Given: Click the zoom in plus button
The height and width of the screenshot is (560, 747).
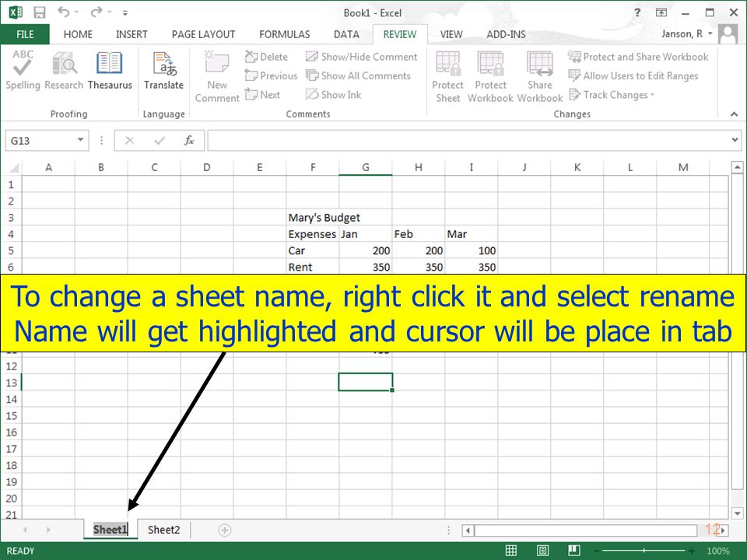Looking at the screenshot, I should (x=691, y=551).
